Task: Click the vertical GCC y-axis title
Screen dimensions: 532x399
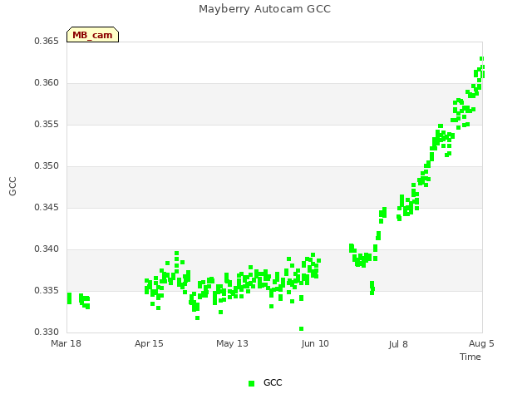Action: tap(12, 186)
